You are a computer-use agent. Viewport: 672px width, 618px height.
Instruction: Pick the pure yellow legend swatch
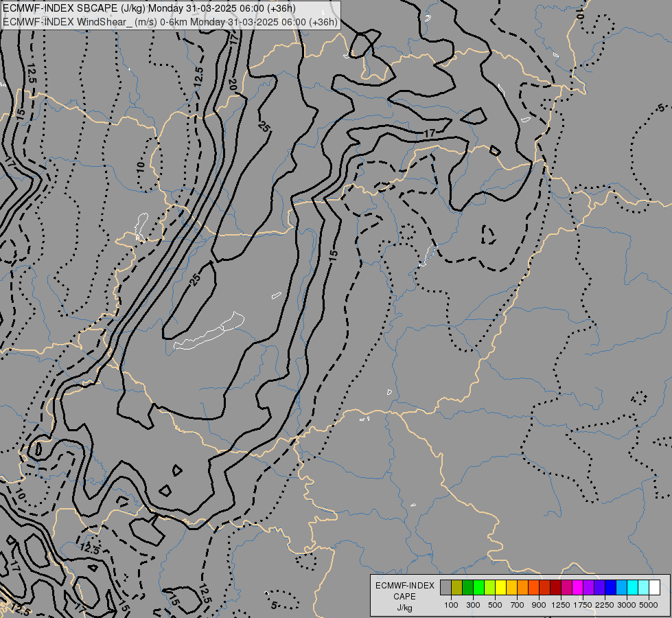pyautogui.click(x=500, y=588)
